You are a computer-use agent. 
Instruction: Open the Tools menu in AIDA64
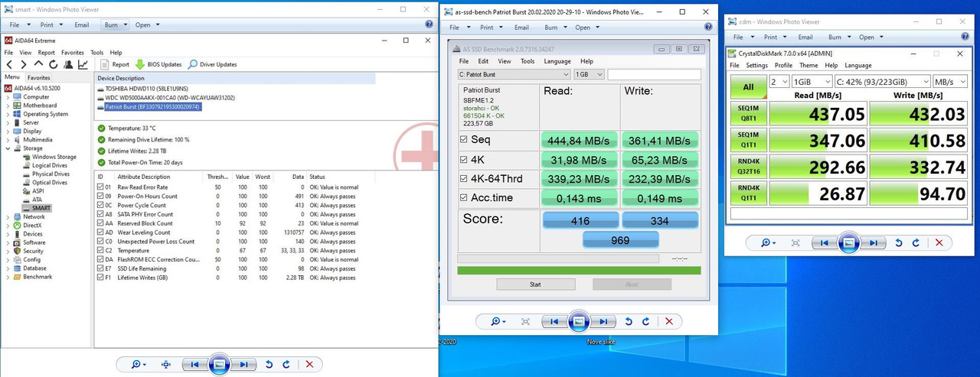(97, 53)
